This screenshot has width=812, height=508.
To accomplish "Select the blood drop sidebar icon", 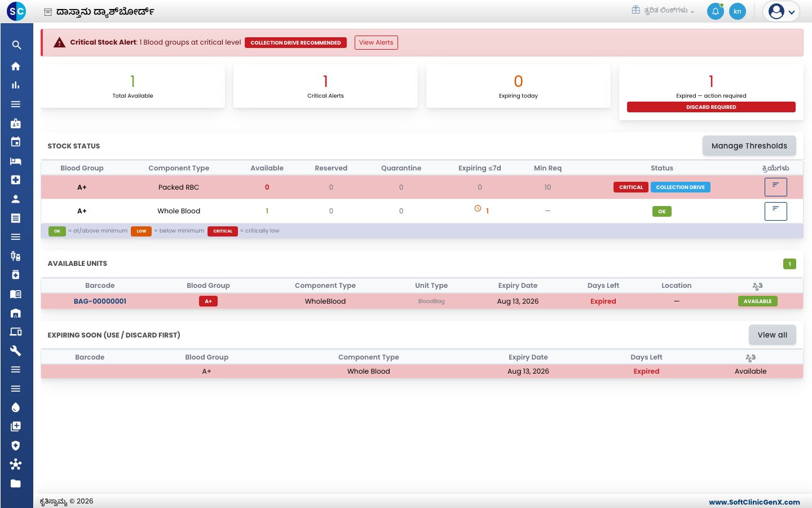I will (x=16, y=408).
